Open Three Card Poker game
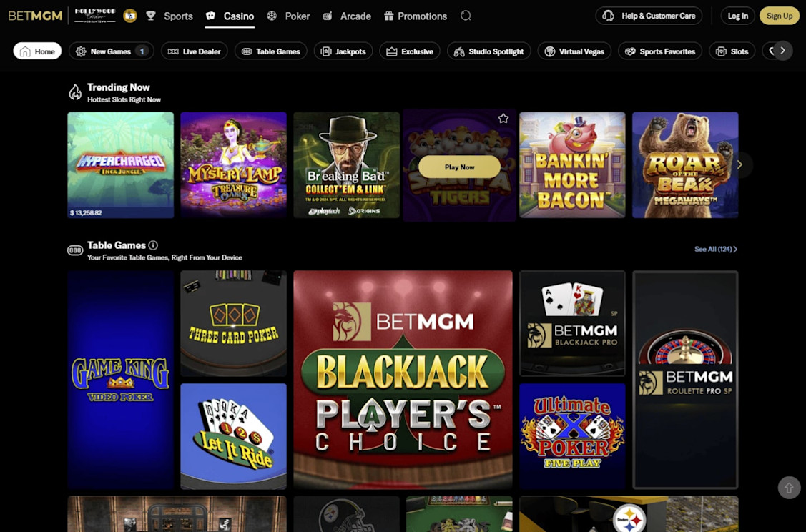The image size is (806, 532). point(233,324)
